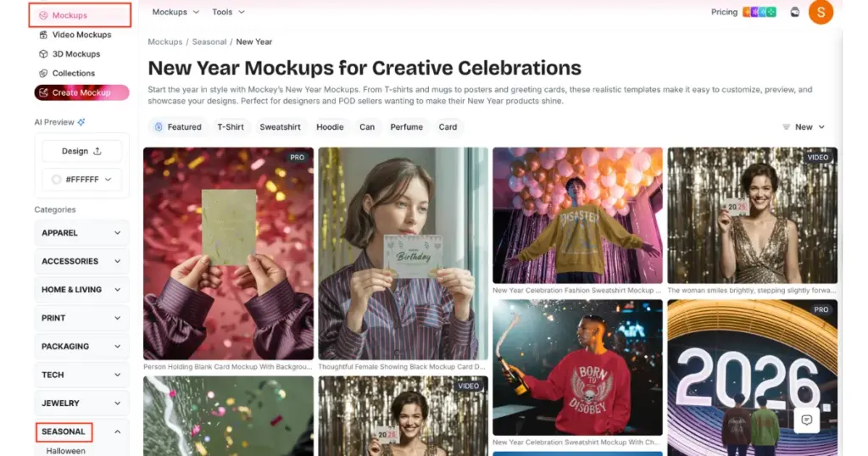Expand the JEWELRY category
Image resolution: width=868 pixels, height=456 pixels.
pos(81,403)
